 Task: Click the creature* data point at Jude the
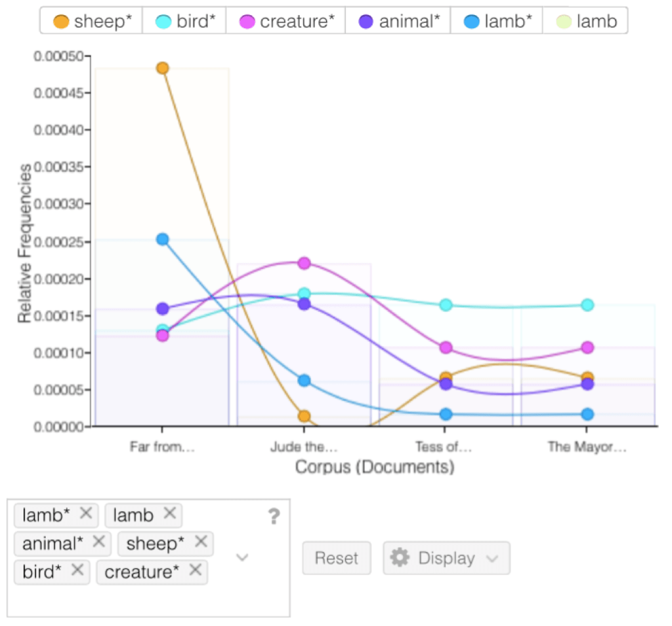pos(304,263)
